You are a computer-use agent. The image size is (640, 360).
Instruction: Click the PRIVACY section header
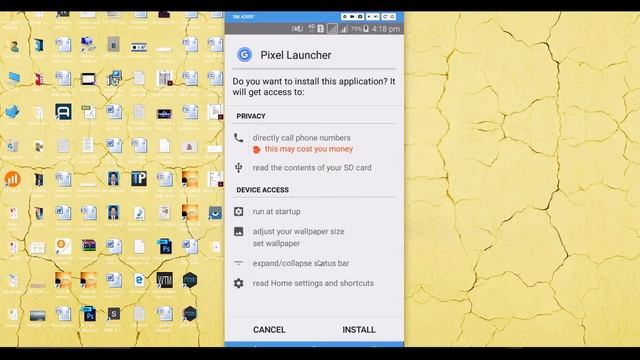point(251,116)
